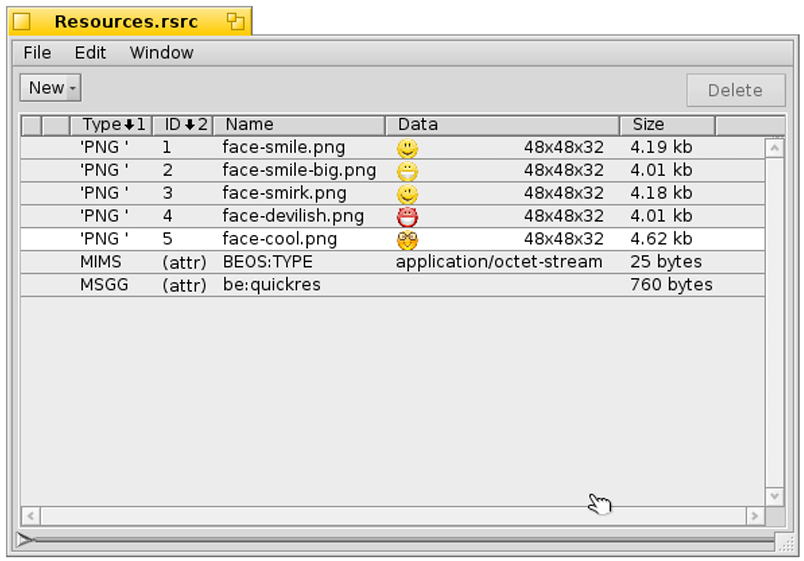Open the File menu
The width and height of the screenshot is (804, 561).
pyautogui.click(x=37, y=53)
